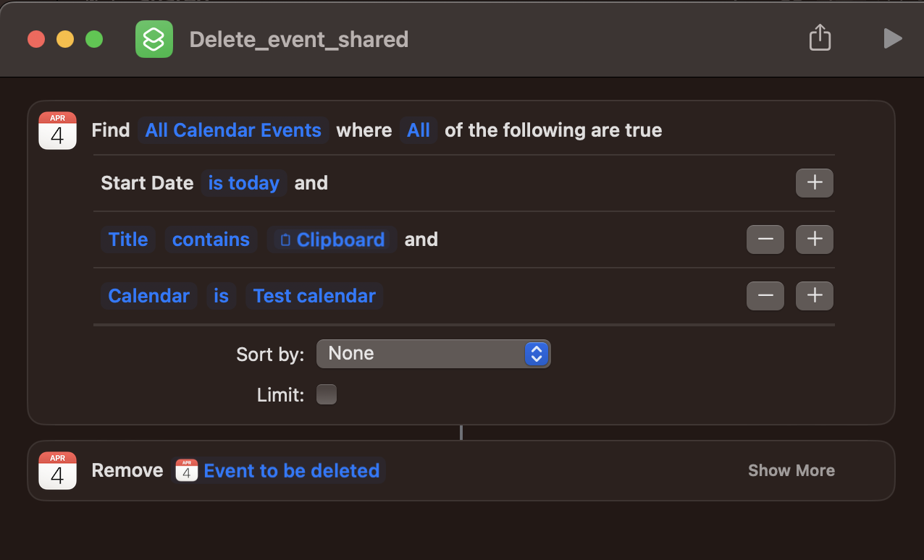Change the 'All Calendar Events' parameter
The image size is (924, 560).
coord(233,130)
